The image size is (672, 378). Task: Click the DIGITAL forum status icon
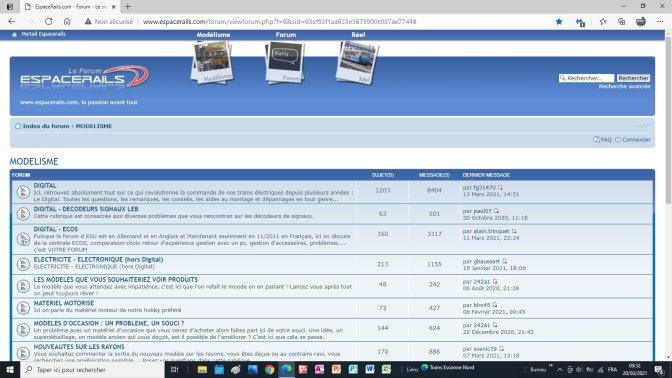23,192
